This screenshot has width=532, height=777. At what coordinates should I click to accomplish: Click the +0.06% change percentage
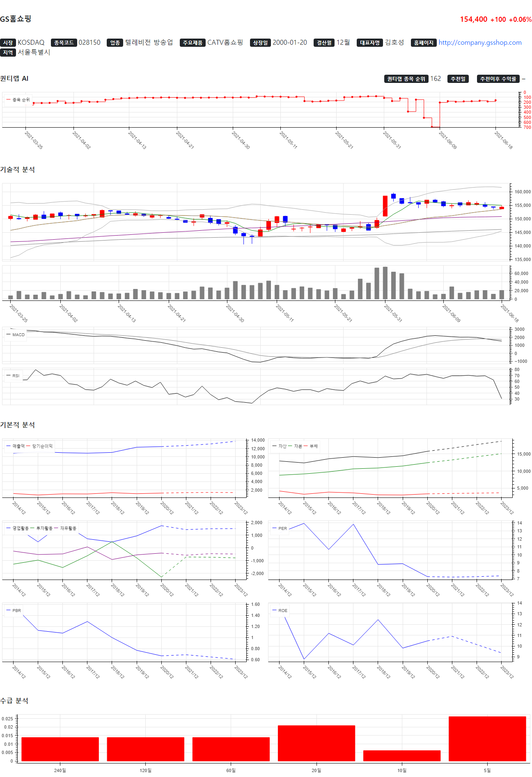(x=520, y=19)
